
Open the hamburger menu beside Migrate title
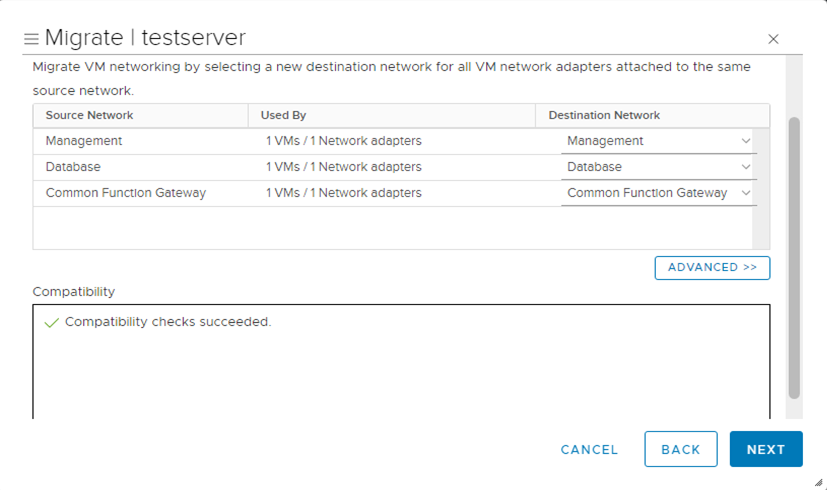pyautogui.click(x=31, y=39)
